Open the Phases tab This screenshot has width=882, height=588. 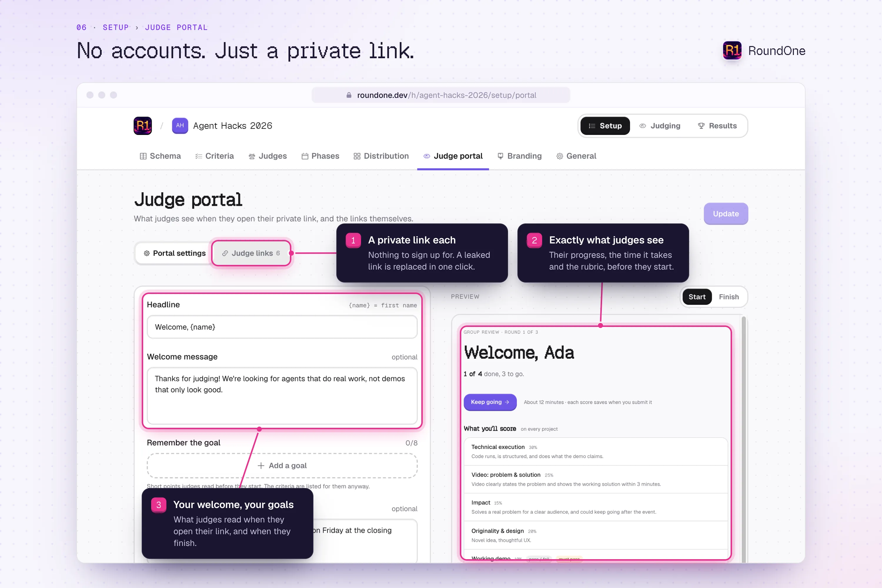pyautogui.click(x=320, y=156)
